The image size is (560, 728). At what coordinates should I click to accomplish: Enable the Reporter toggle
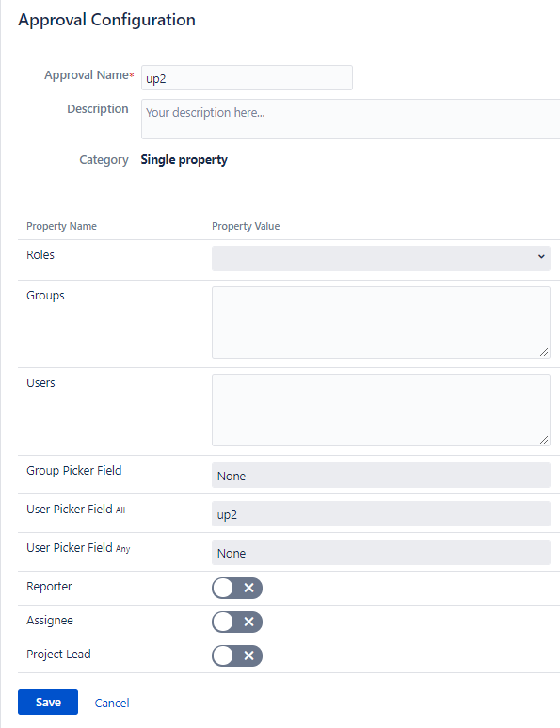[x=237, y=589]
